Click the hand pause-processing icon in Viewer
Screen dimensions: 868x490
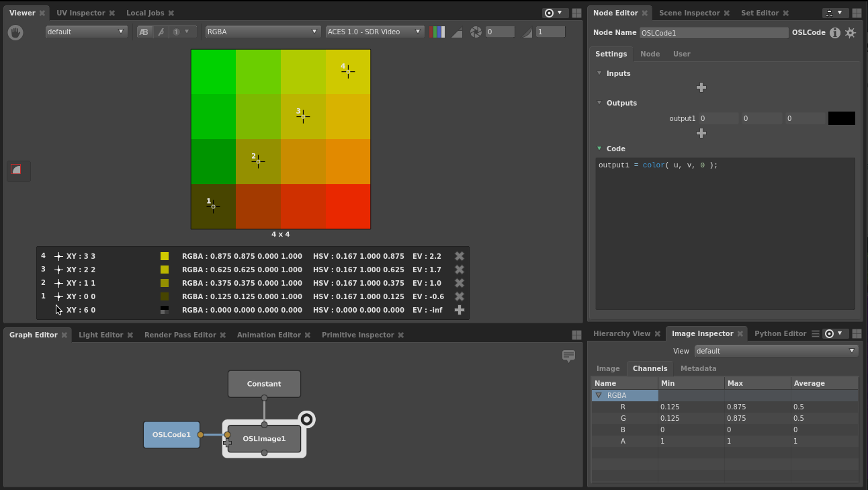tap(15, 32)
